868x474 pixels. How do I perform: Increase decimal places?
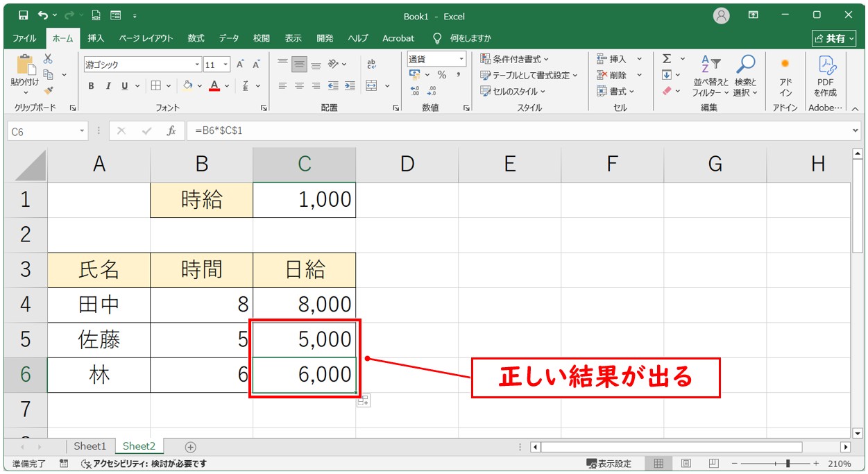point(415,91)
